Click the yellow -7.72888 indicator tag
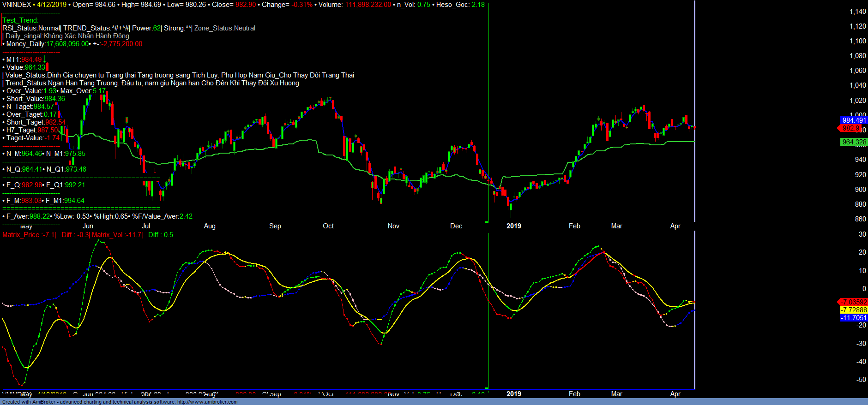868x405 pixels. point(854,310)
